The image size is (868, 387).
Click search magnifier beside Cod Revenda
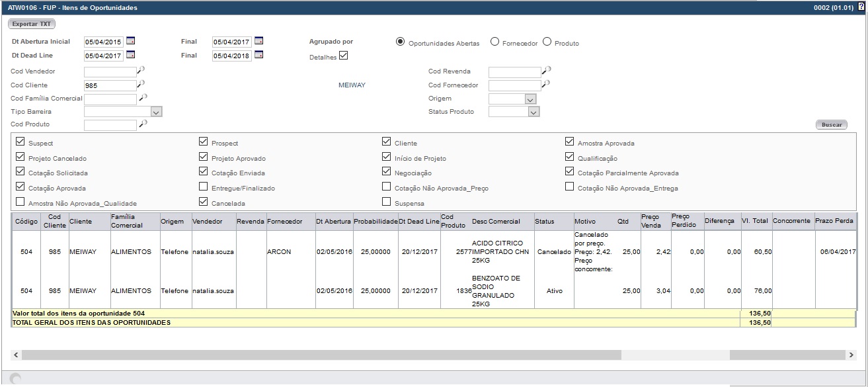tap(546, 70)
